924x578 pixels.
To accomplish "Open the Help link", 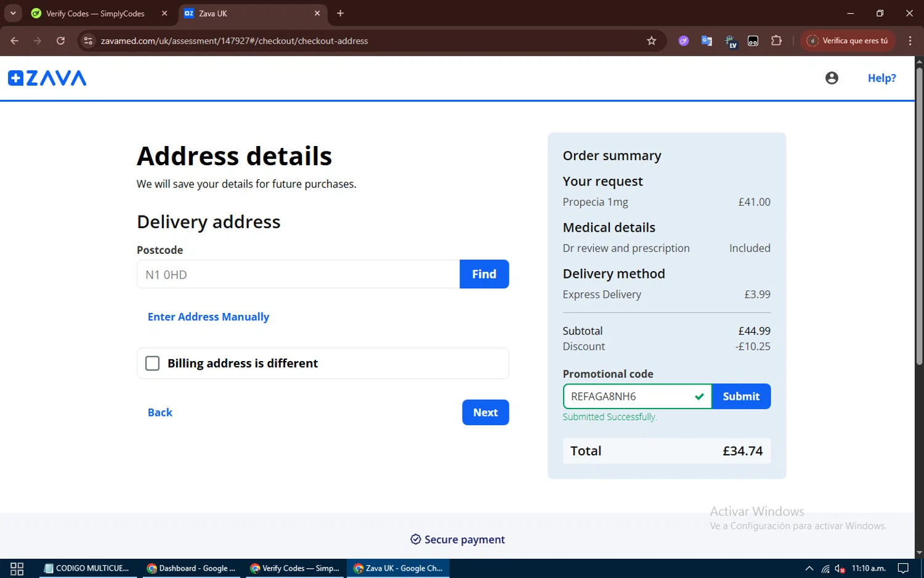I will click(x=881, y=78).
